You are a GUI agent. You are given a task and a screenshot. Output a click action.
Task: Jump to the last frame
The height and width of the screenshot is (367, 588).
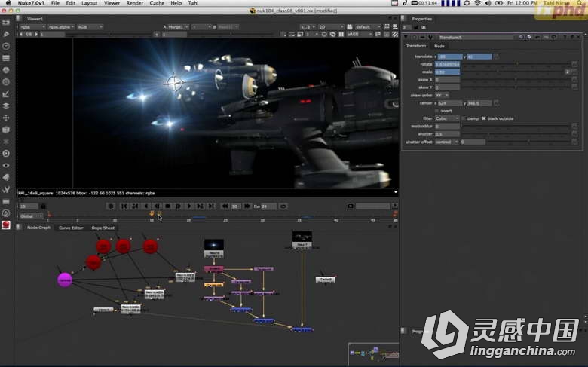(212, 206)
